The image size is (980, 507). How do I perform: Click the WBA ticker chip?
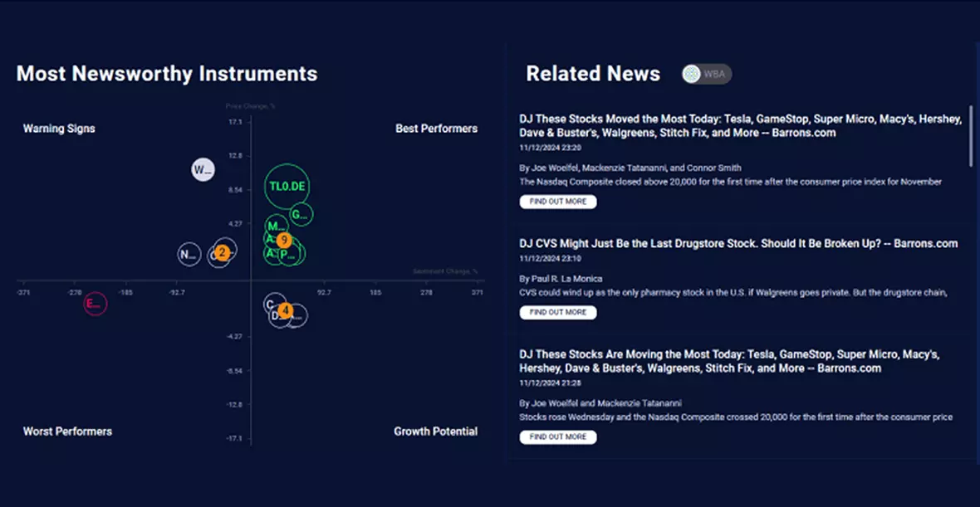(x=707, y=74)
